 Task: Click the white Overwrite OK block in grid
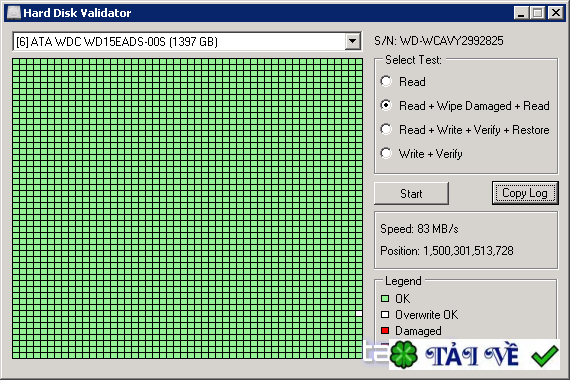(x=359, y=313)
